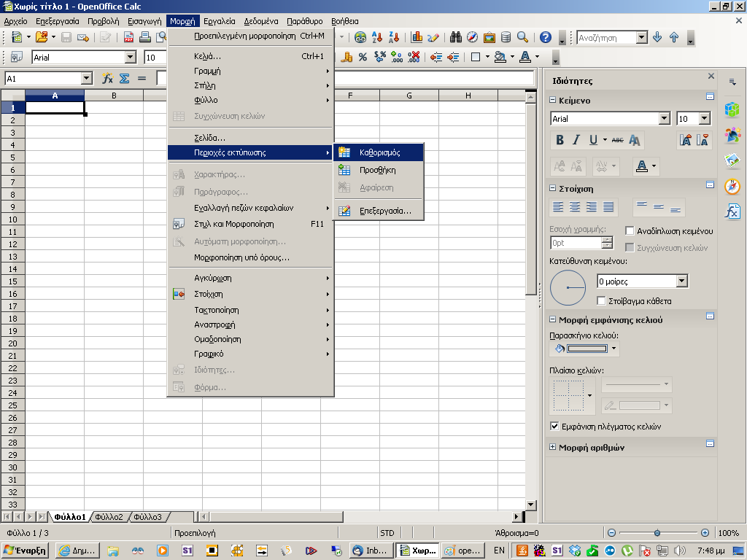Click the Function Wizard fx icon
The height and width of the screenshot is (560, 747).
(108, 79)
